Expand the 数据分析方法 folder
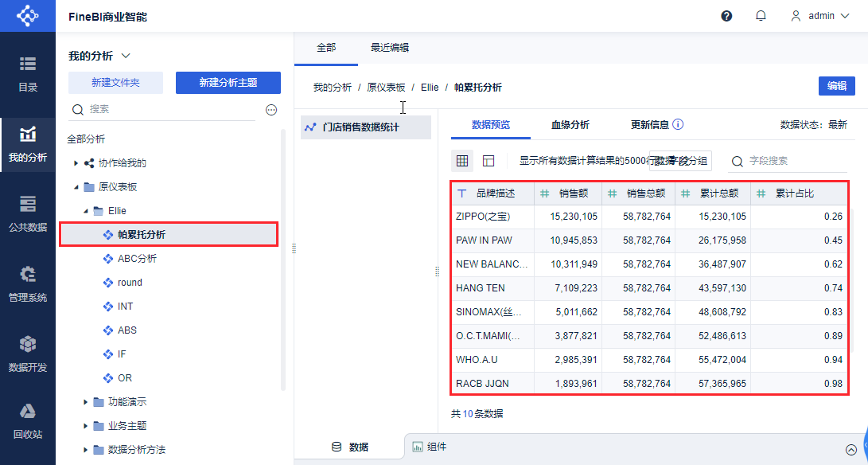This screenshot has height=465, width=868. 86,450
